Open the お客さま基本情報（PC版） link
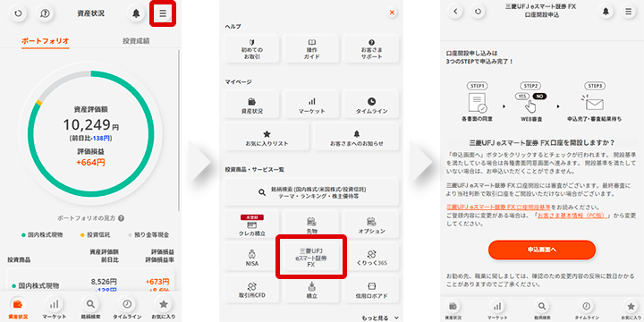Image resolution: width=644 pixels, height=322 pixels. tap(572, 216)
